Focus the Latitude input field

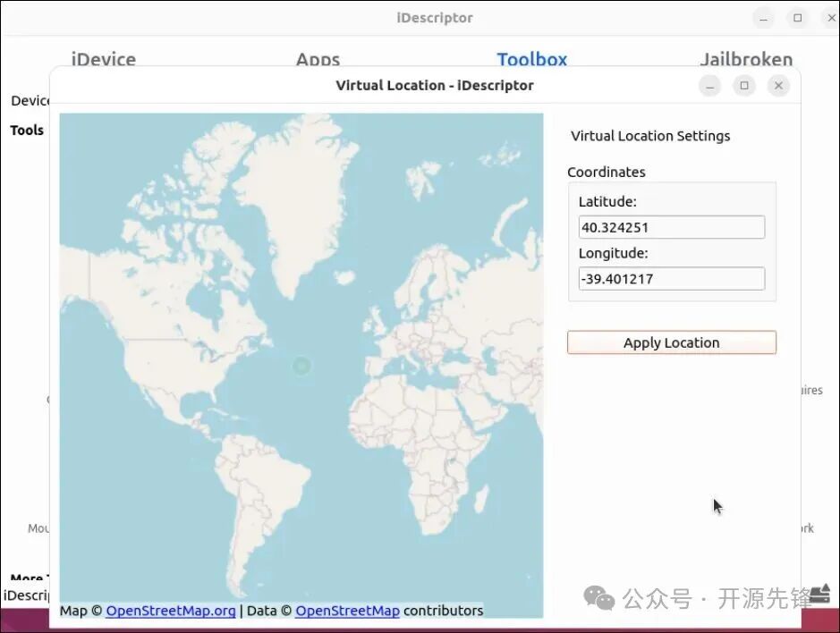671,227
